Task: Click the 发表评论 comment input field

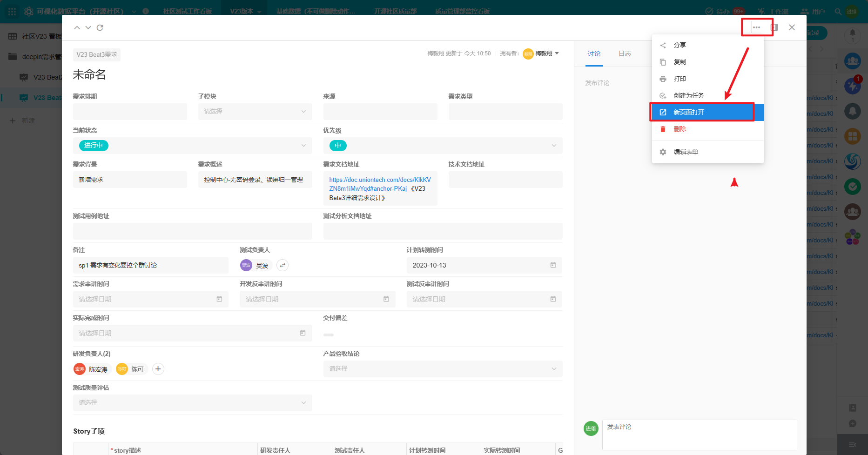Action: (x=698, y=433)
